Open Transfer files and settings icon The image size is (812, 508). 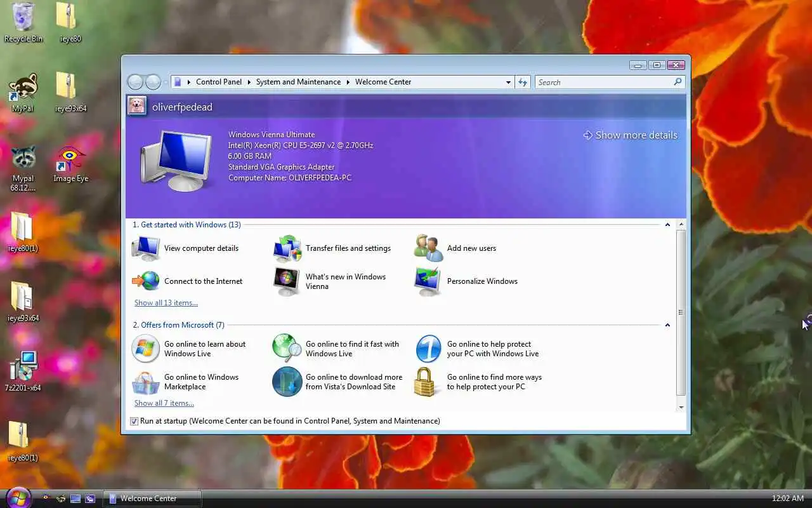(x=287, y=248)
